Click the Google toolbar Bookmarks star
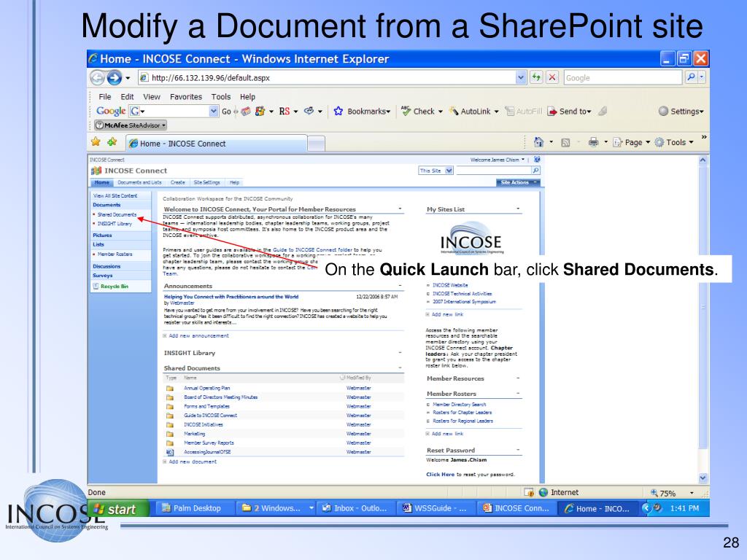Image resolution: width=747 pixels, height=560 pixels. (338, 111)
